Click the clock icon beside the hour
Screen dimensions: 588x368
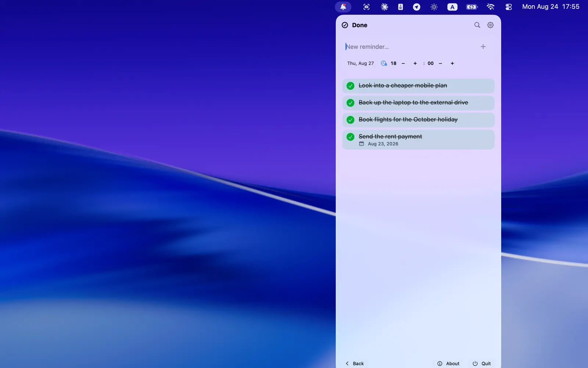pos(384,63)
